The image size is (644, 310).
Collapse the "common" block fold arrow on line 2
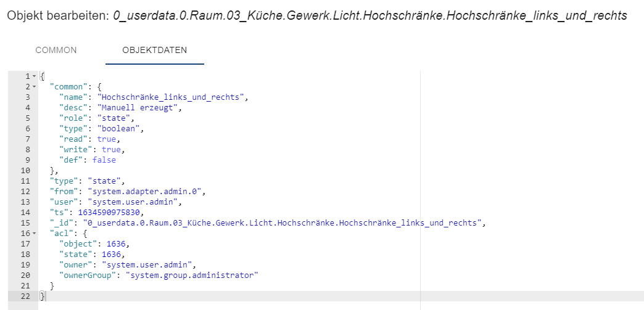point(35,87)
